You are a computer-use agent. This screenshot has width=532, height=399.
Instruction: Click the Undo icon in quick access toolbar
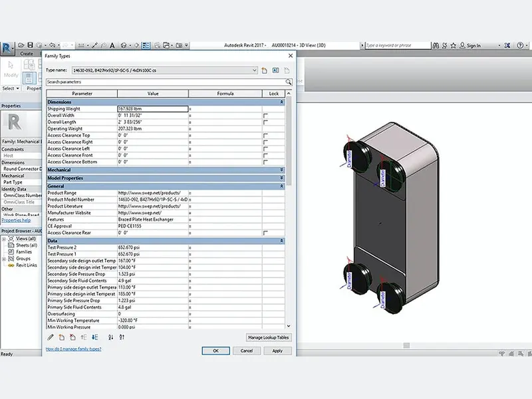(52, 45)
